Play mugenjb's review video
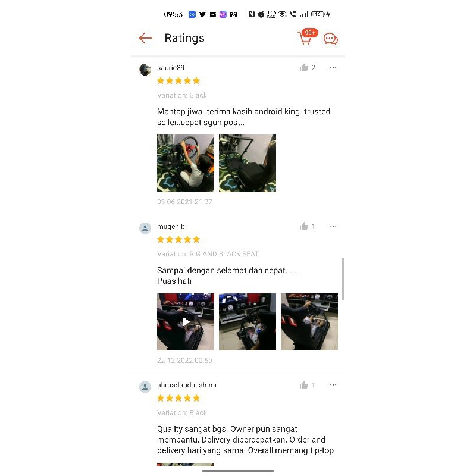Image resolution: width=476 pixels, height=476 pixels. coord(186,322)
